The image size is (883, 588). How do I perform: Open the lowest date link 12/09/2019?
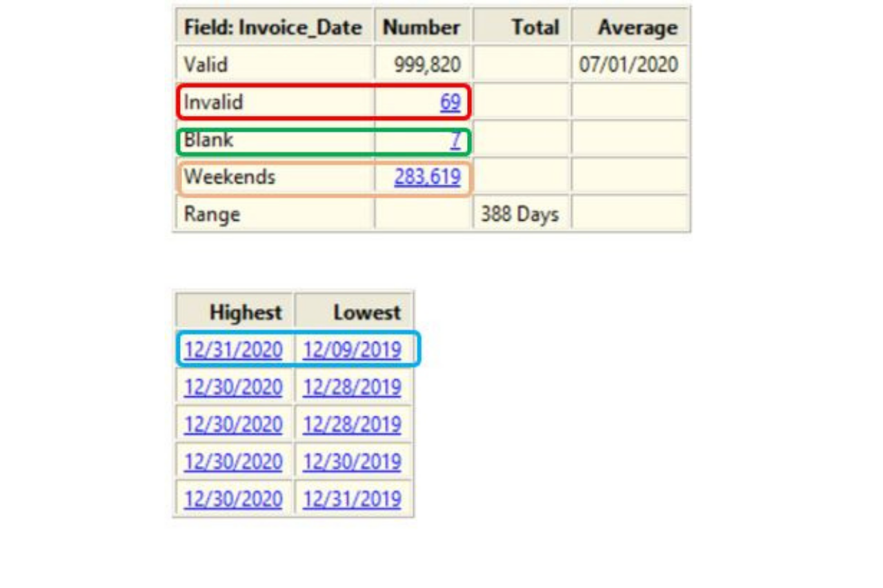[x=352, y=350]
